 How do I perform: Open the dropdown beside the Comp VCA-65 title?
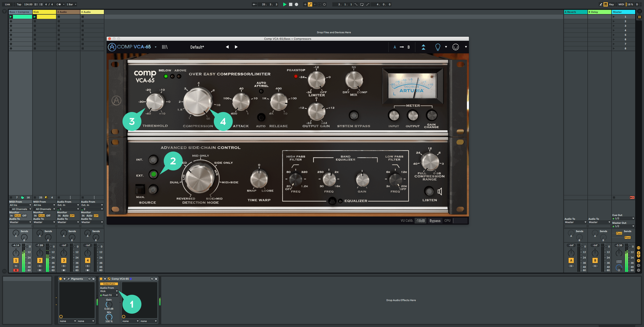point(156,47)
